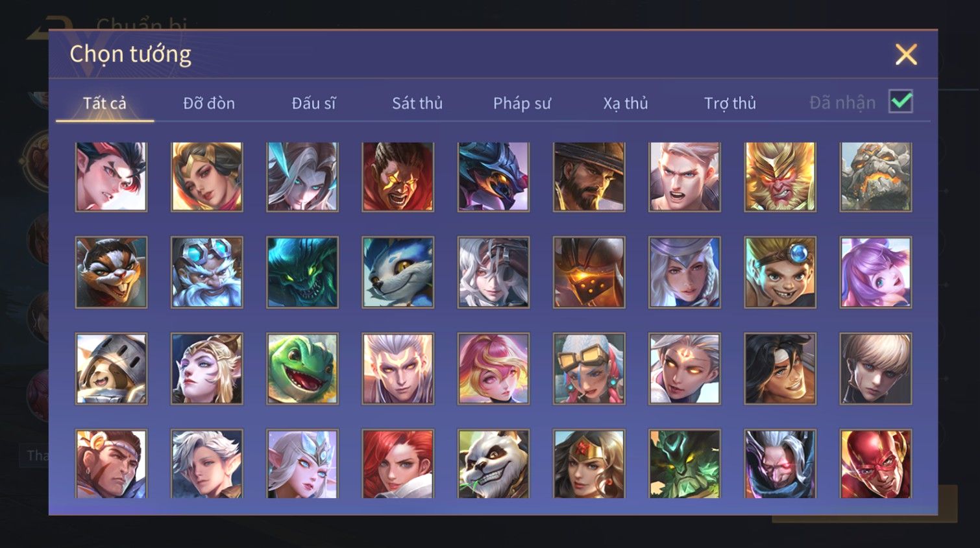
Task: Pick The Flash hero in red mask
Action: point(876,464)
